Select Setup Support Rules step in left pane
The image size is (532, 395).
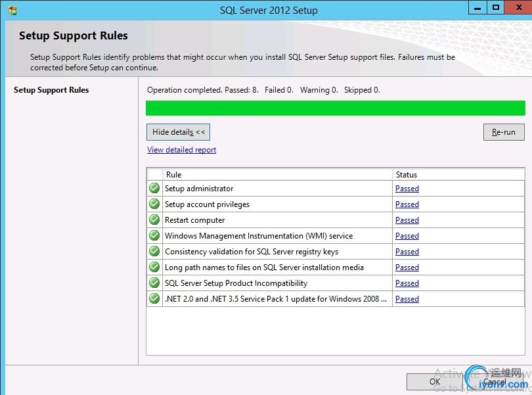tap(51, 90)
